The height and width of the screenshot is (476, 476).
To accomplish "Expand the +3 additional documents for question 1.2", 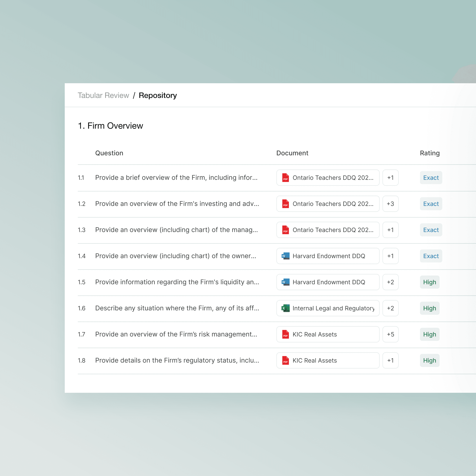I will point(391,204).
